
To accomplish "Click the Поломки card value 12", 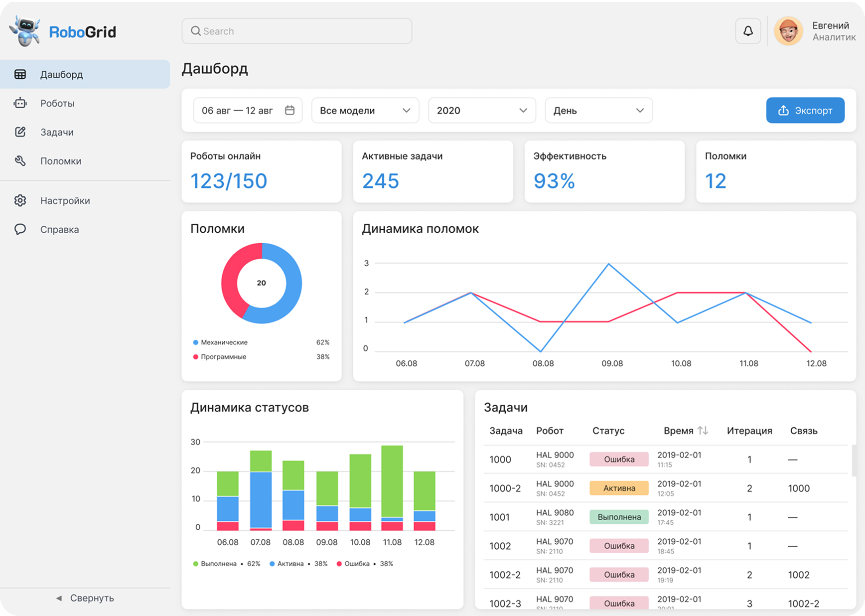I will 716,181.
